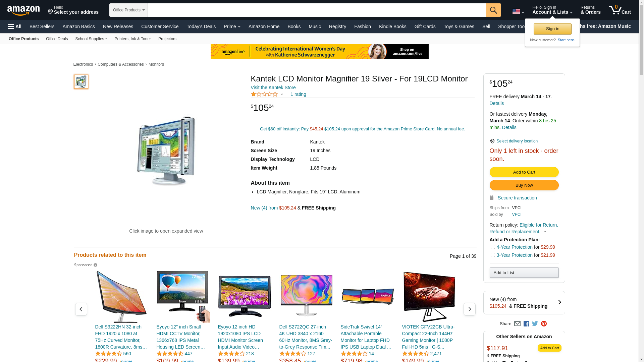Share via Twitter icon
The height and width of the screenshot is (362, 644).
coord(535,324)
